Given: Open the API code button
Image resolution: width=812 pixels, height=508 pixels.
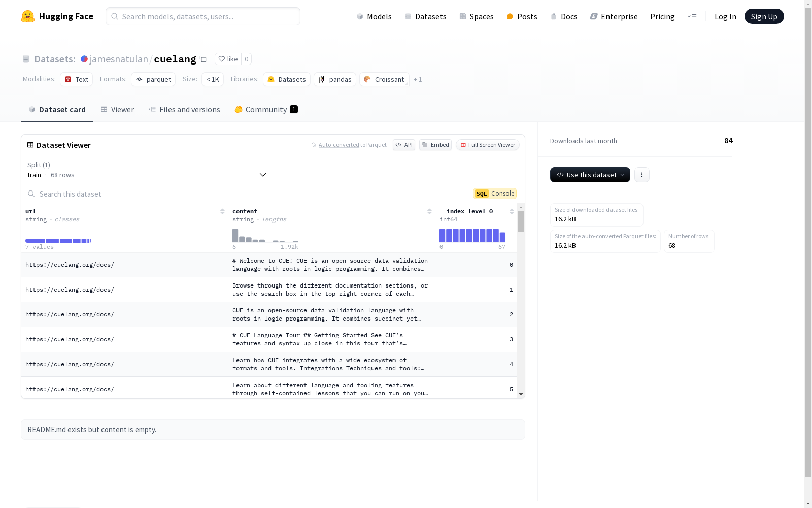Looking at the screenshot, I should click(404, 145).
